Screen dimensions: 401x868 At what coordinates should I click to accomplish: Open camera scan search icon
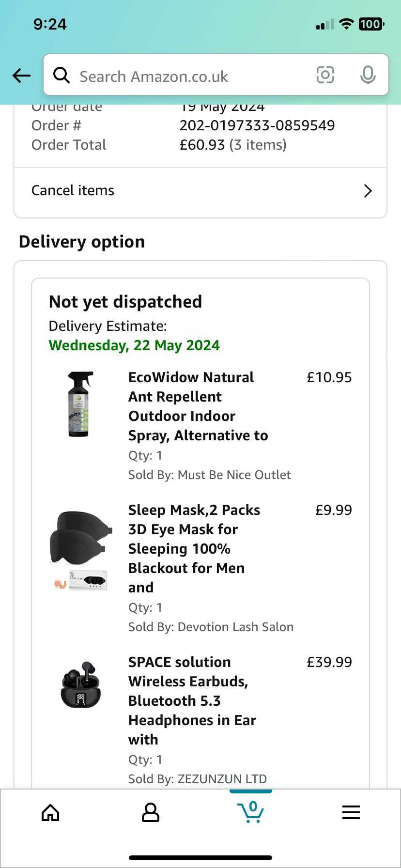pos(325,75)
